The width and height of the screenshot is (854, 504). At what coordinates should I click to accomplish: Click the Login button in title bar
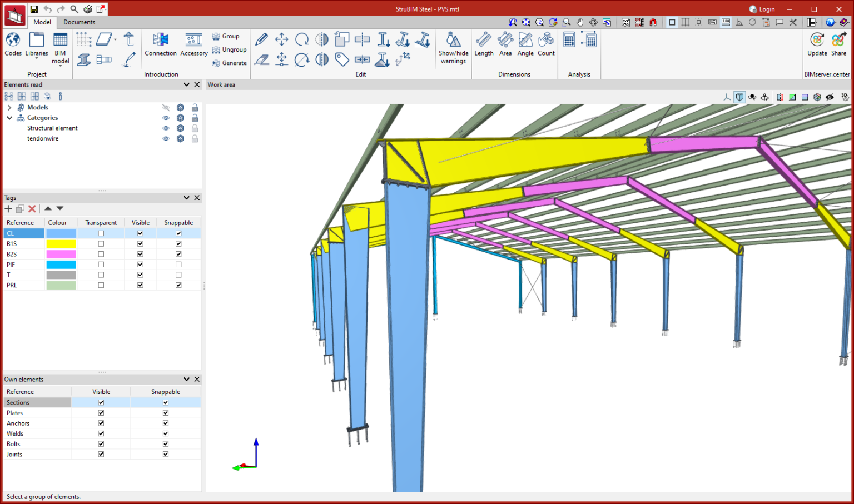pyautogui.click(x=761, y=9)
